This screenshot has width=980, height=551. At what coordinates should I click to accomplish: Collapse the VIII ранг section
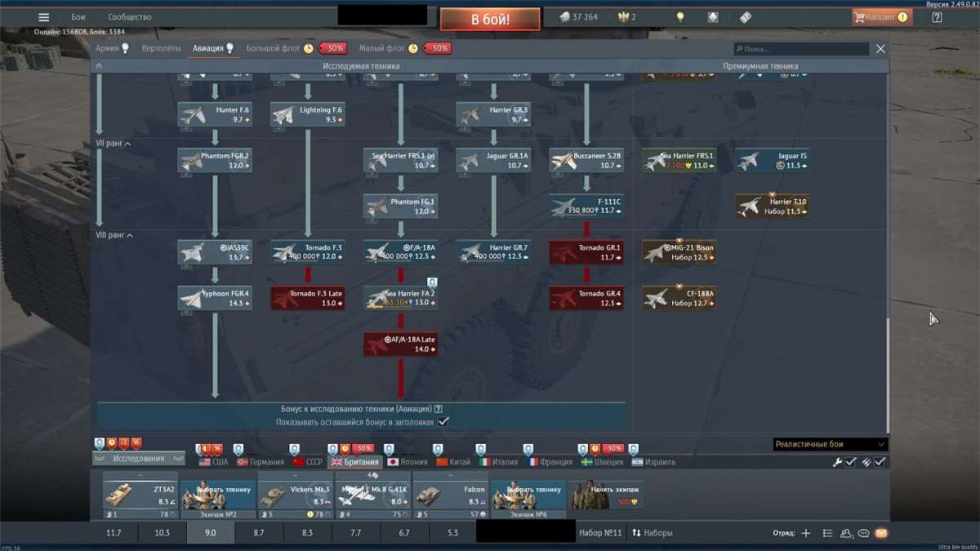coord(114,235)
